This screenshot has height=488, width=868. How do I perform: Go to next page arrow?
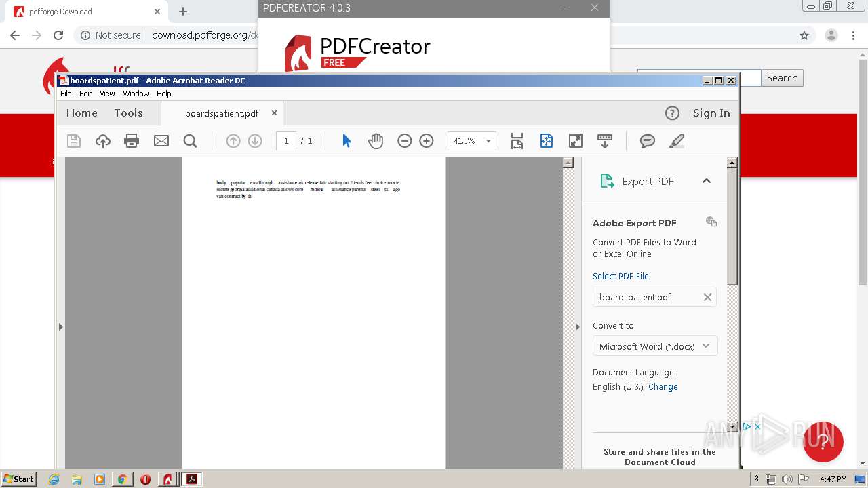[255, 141]
